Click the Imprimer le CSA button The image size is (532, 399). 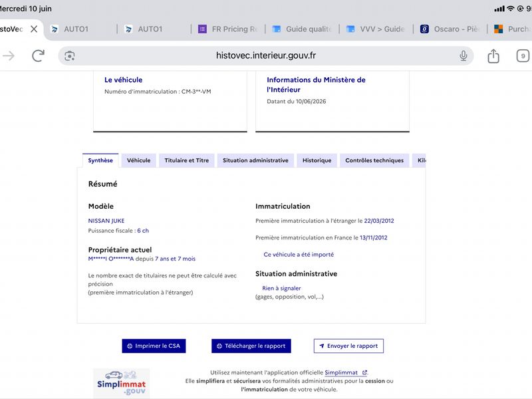click(154, 346)
